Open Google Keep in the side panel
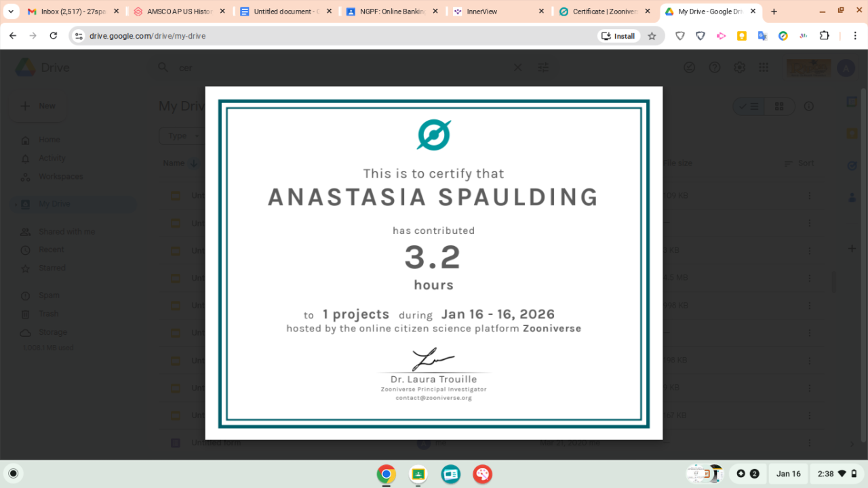Viewport: 868px width, 488px height. click(852, 134)
